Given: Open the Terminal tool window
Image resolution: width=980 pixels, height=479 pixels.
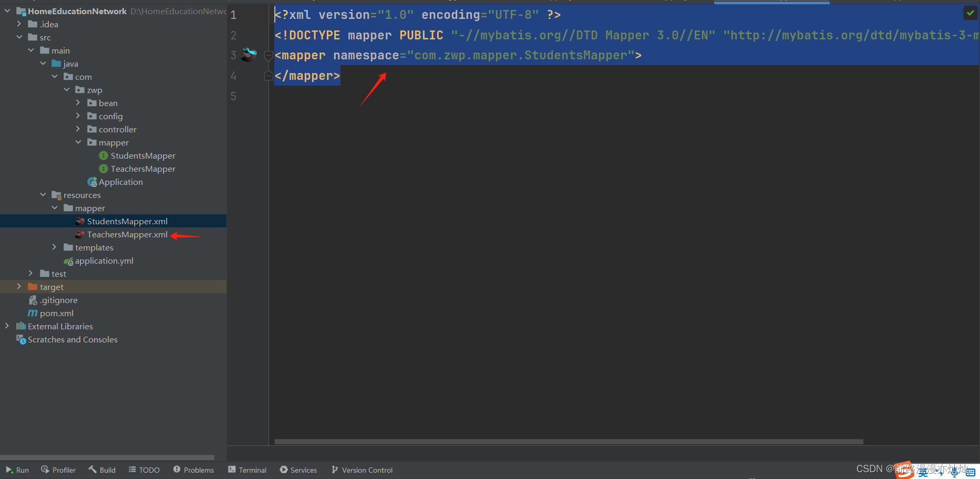Looking at the screenshot, I should [247, 470].
